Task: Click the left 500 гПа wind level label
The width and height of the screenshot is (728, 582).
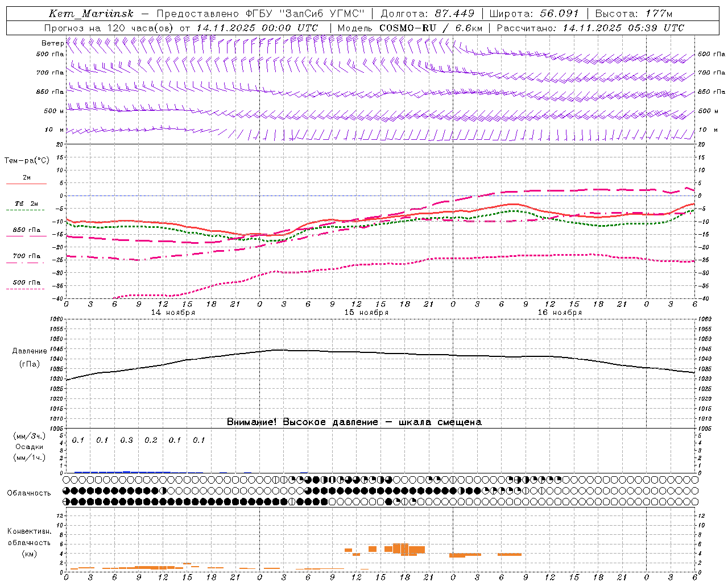Action: tap(50, 55)
